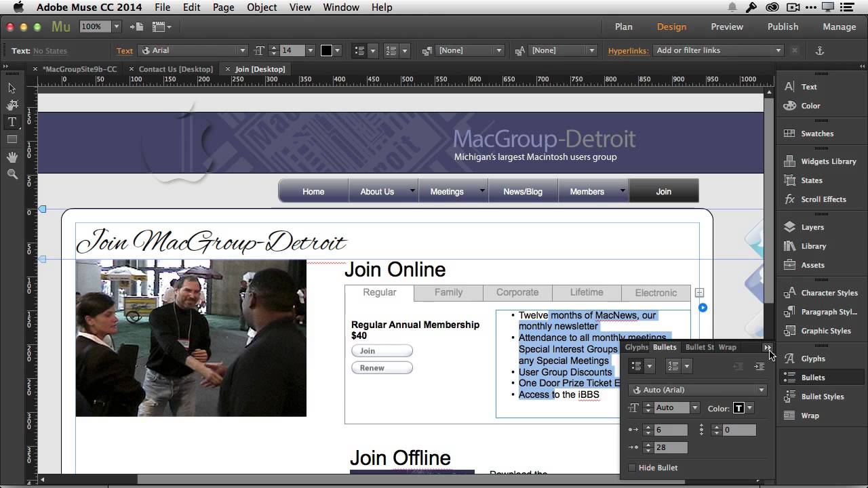
Task: Open bullet type dropdown arrow in Bullets panel
Action: [650, 366]
